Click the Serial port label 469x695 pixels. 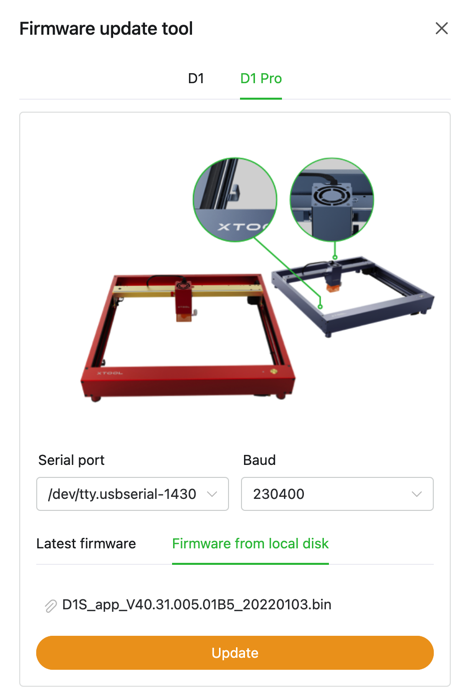pos(71,460)
